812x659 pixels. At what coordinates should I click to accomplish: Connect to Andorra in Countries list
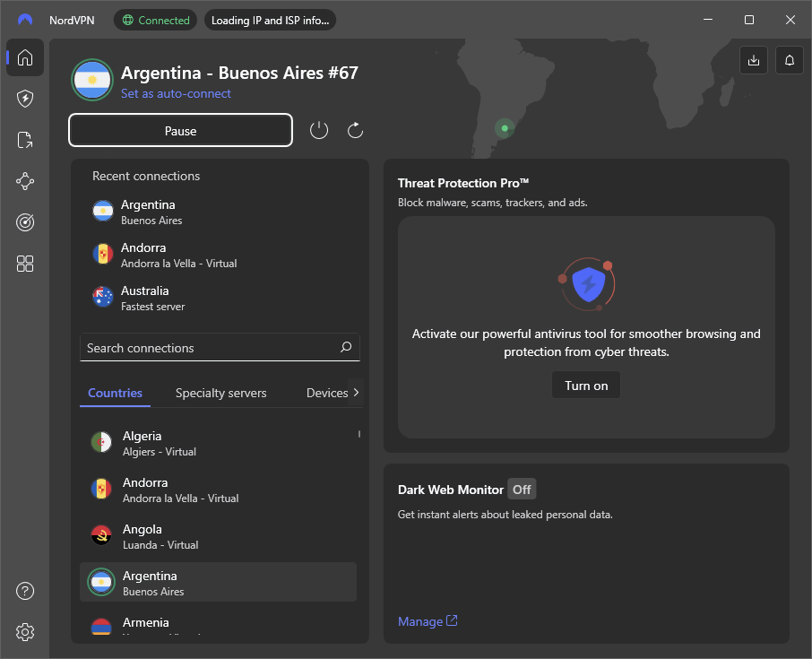[218, 490]
